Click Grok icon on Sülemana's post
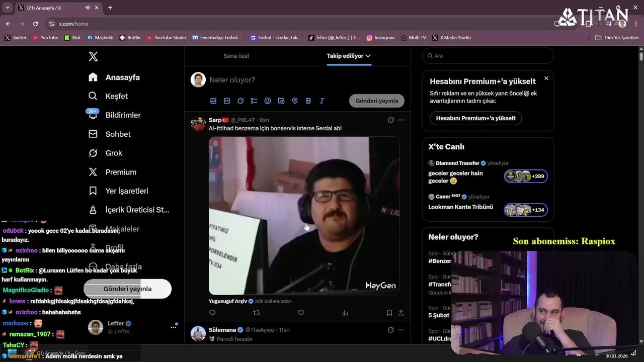The height and width of the screenshot is (362, 644). (391, 330)
